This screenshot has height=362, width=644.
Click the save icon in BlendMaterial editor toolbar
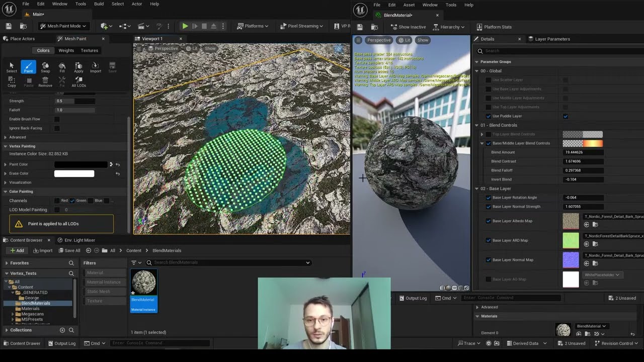(x=359, y=27)
